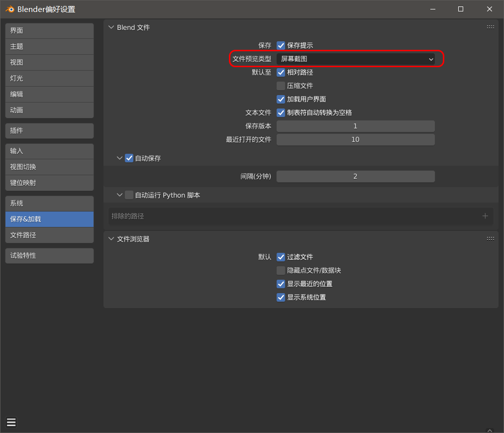Open the 插件 category
This screenshot has height=433, width=504.
[x=49, y=130]
